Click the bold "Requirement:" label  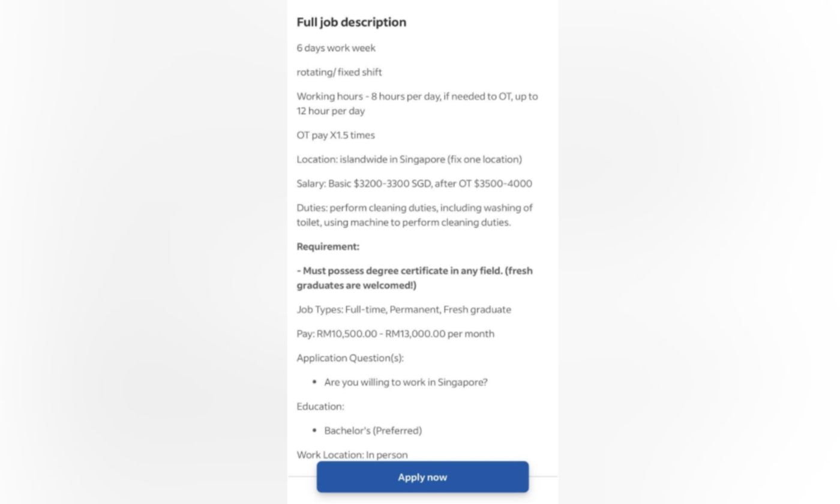coord(328,247)
